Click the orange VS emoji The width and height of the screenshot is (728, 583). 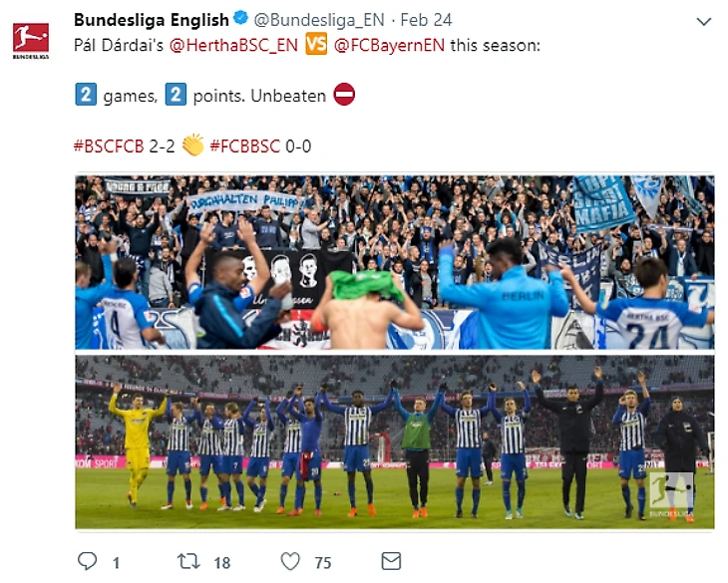tap(316, 45)
